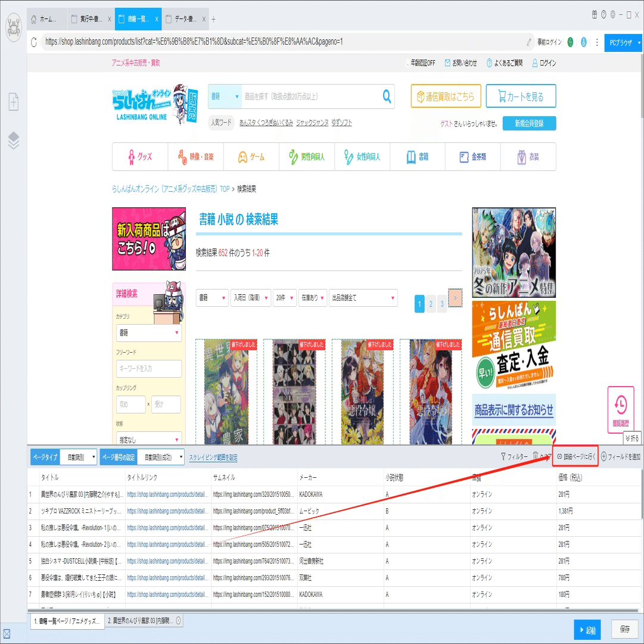
Task: Switch to the データ書 tab
Action: [x=185, y=19]
